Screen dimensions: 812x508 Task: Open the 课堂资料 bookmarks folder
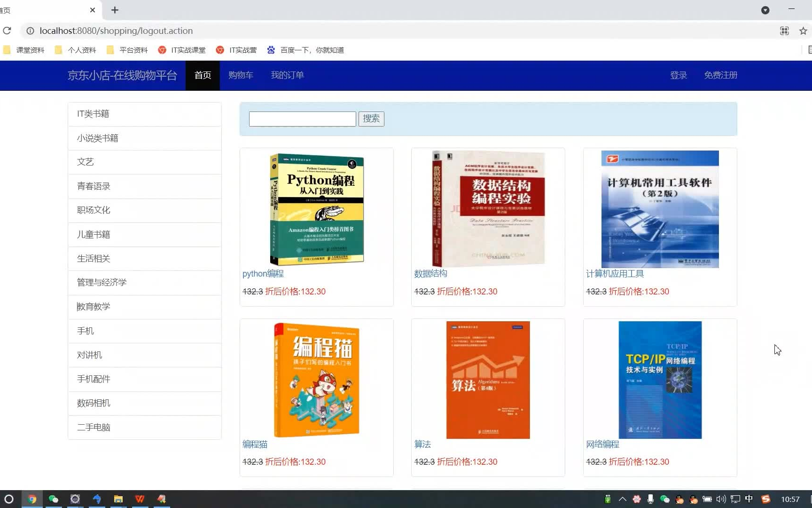coord(23,50)
